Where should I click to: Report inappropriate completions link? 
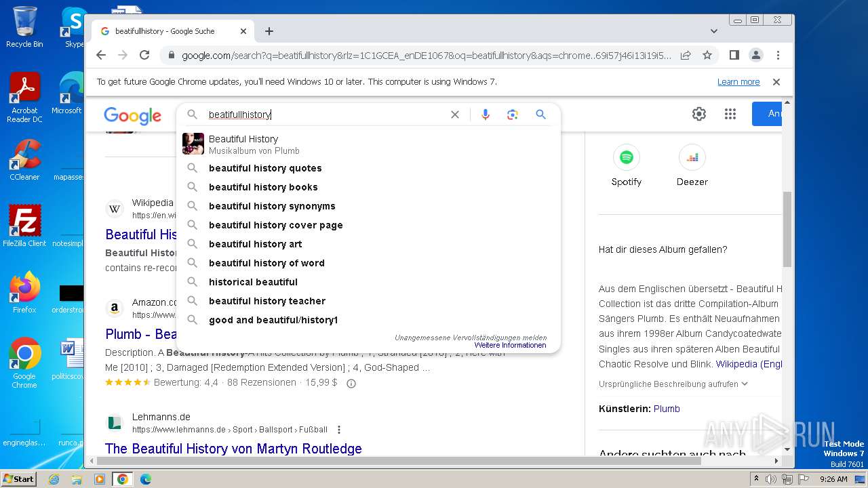click(471, 338)
